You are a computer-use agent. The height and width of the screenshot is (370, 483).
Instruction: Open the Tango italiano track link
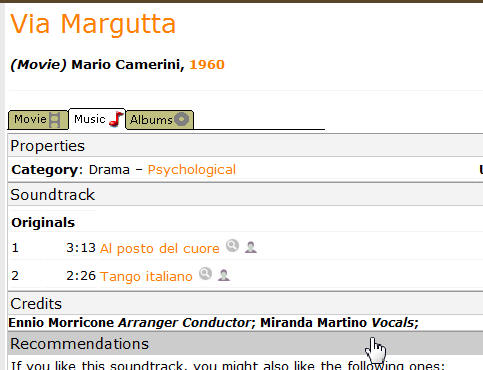(x=146, y=276)
